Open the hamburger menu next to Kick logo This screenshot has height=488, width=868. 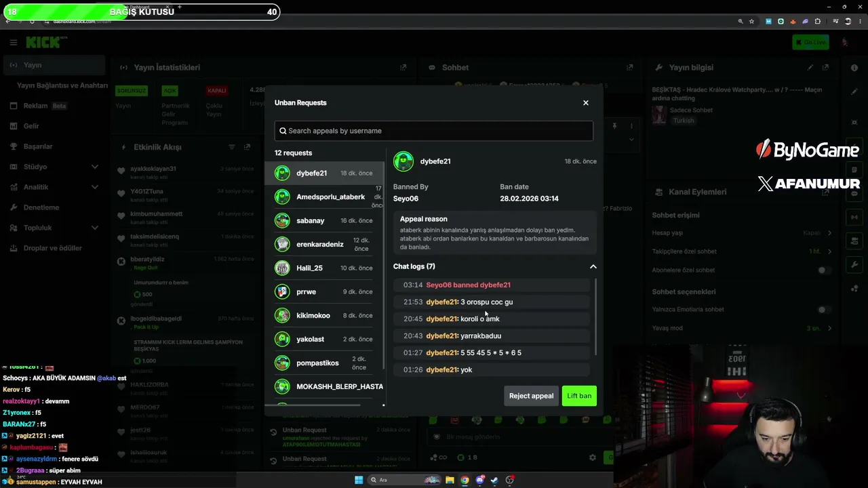(13, 43)
